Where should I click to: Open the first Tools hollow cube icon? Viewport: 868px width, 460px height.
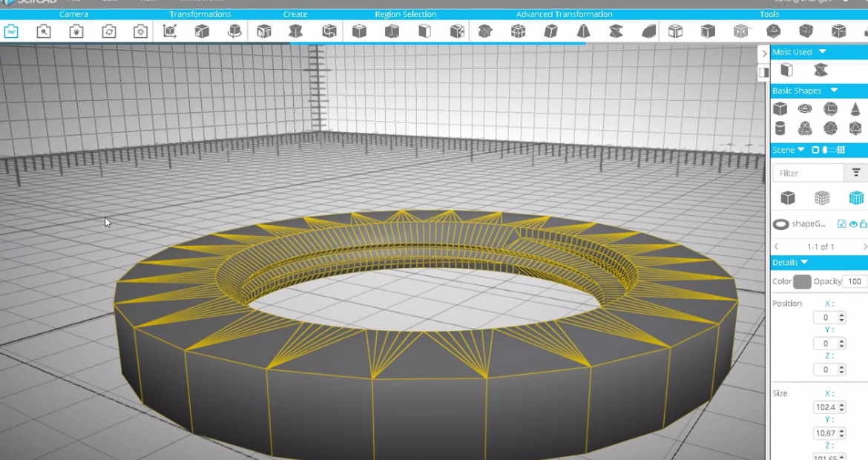coord(675,32)
